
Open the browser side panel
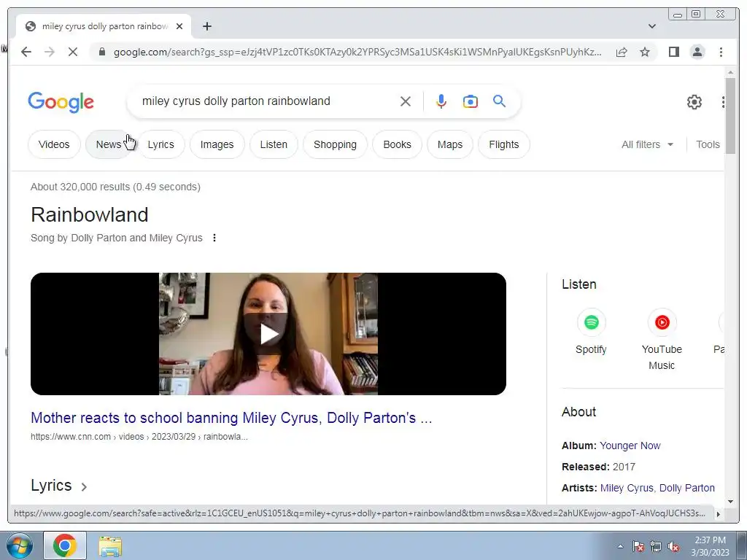point(673,52)
